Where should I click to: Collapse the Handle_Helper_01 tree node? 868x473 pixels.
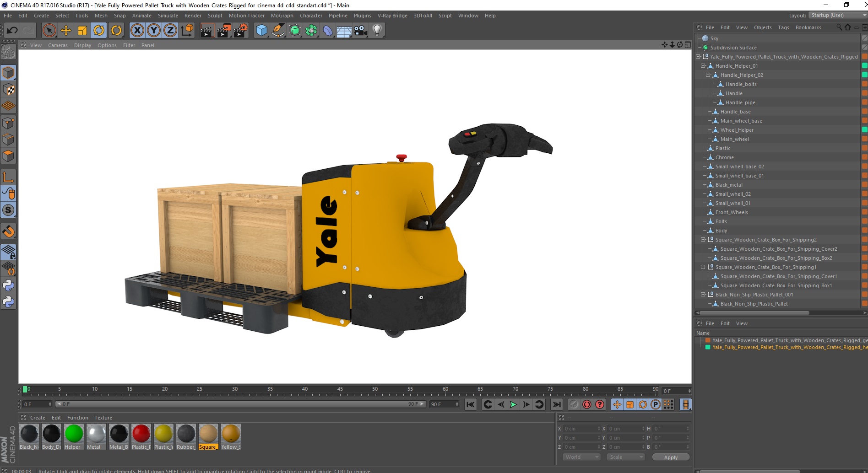703,66
